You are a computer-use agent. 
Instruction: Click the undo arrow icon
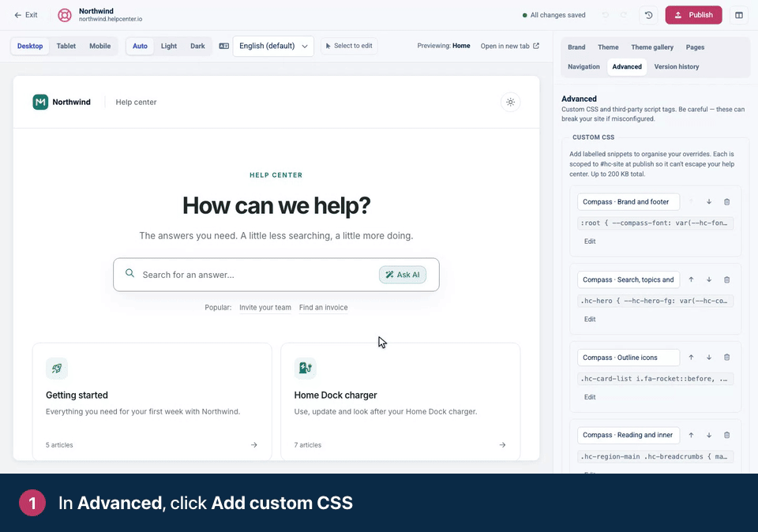pyautogui.click(x=606, y=15)
